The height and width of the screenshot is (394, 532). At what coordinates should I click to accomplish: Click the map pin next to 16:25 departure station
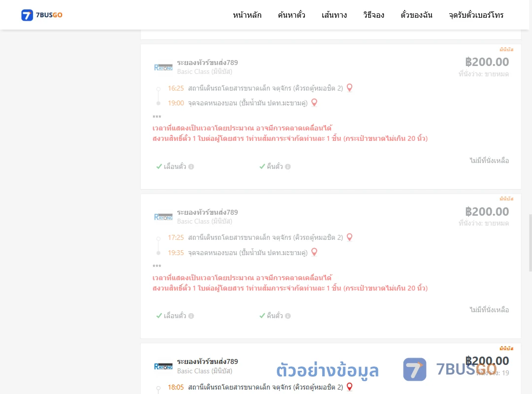pos(349,88)
